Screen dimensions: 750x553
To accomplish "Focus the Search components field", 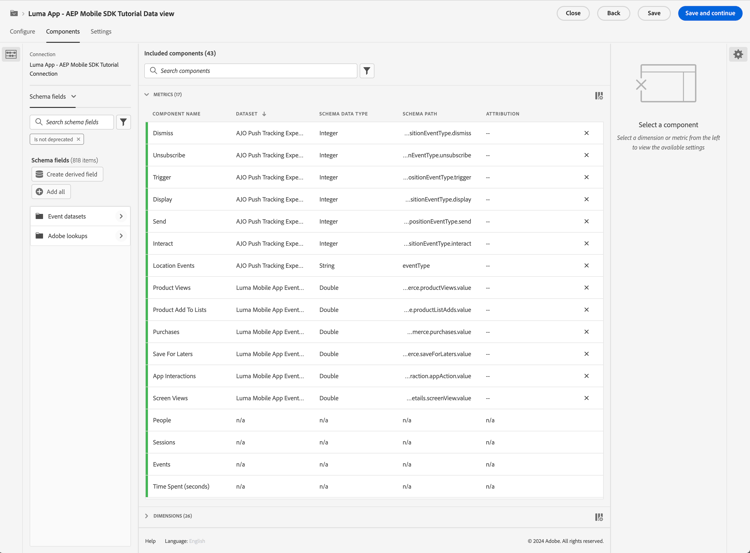I will click(x=251, y=71).
